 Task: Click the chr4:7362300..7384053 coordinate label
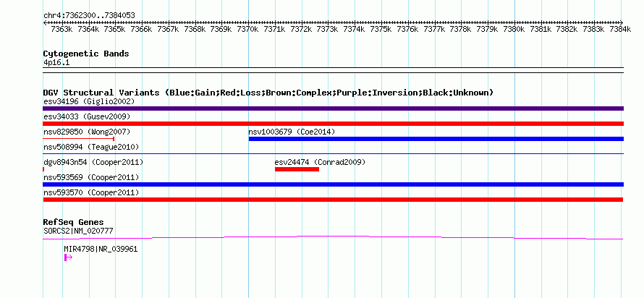(89, 16)
